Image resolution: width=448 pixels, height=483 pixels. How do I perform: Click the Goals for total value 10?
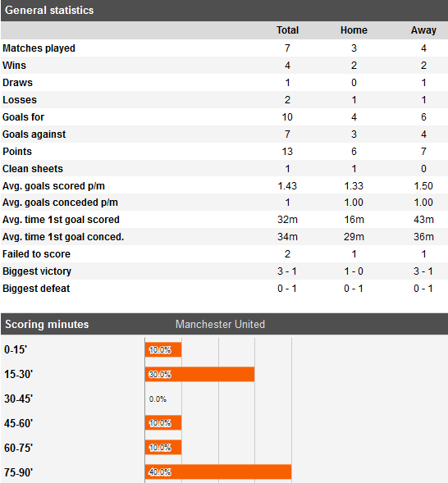point(287,117)
